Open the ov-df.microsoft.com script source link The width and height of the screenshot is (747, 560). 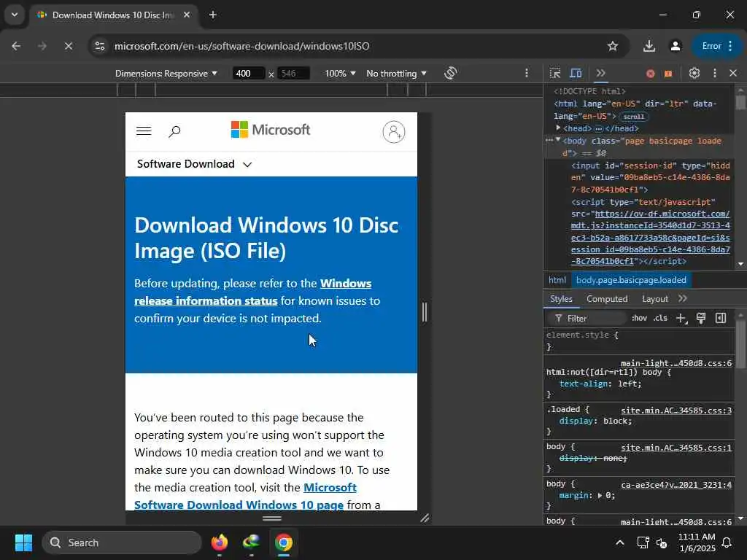[x=650, y=237]
